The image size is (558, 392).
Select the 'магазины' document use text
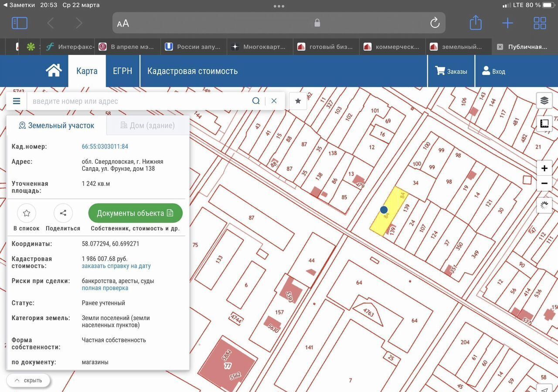[x=95, y=362]
